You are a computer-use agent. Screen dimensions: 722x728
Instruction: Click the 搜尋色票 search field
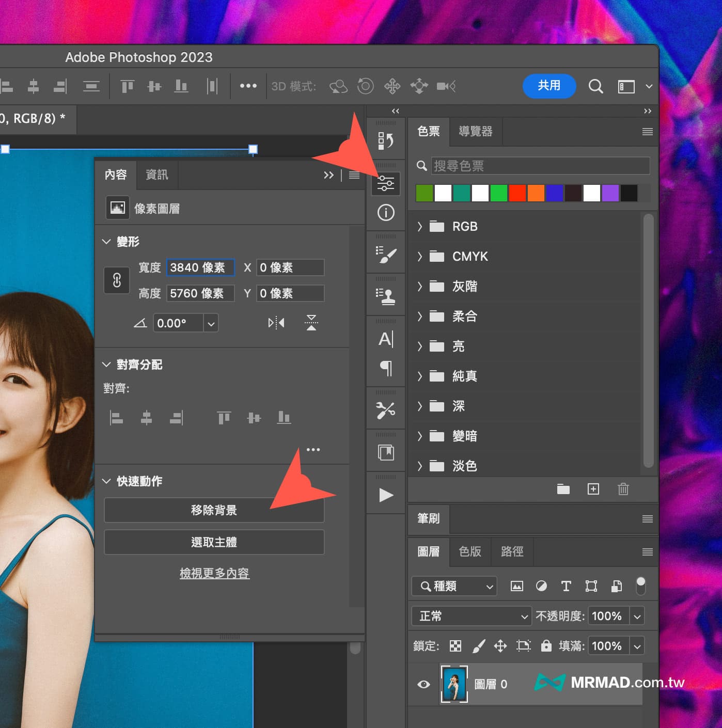point(540,166)
